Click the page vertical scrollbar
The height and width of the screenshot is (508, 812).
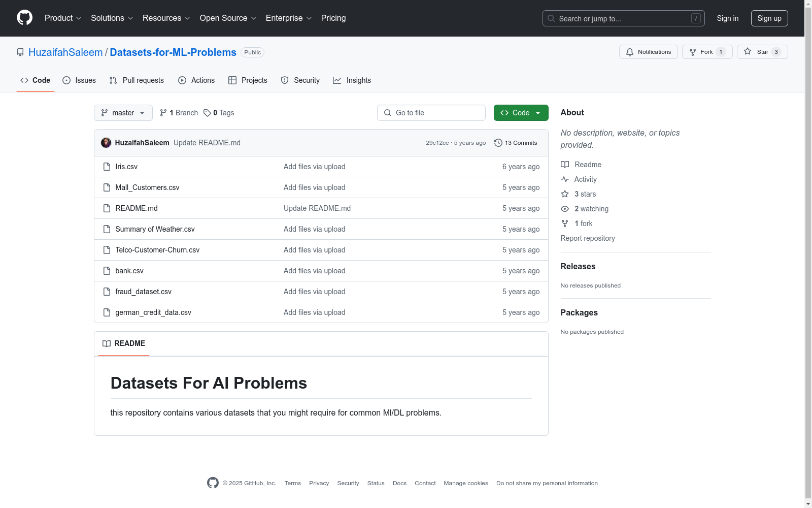(x=808, y=254)
